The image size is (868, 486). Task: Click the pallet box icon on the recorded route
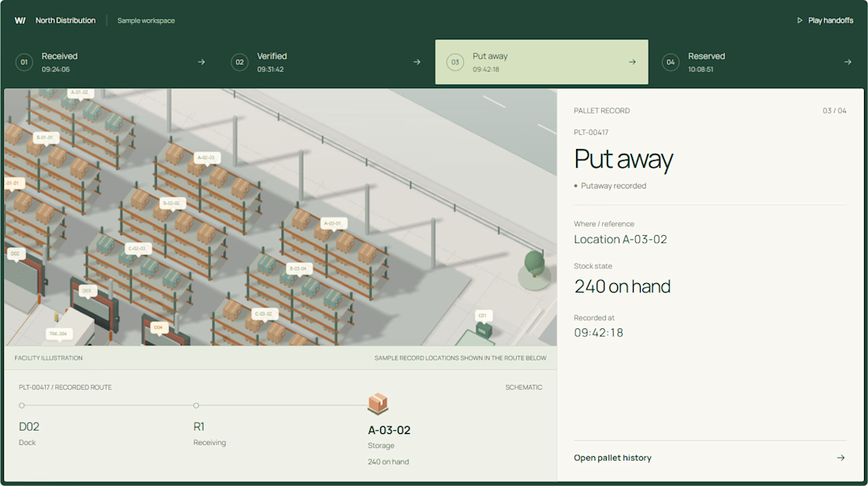point(378,404)
